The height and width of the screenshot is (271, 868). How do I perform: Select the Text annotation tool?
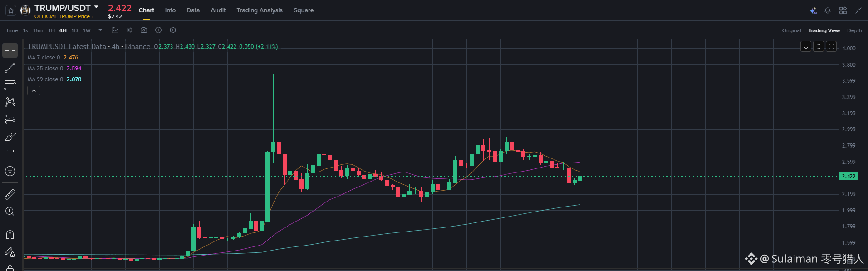[x=10, y=154]
